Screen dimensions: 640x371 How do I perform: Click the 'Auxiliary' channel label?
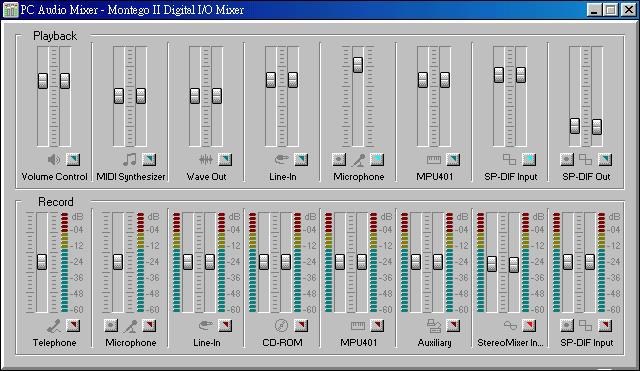click(x=434, y=343)
